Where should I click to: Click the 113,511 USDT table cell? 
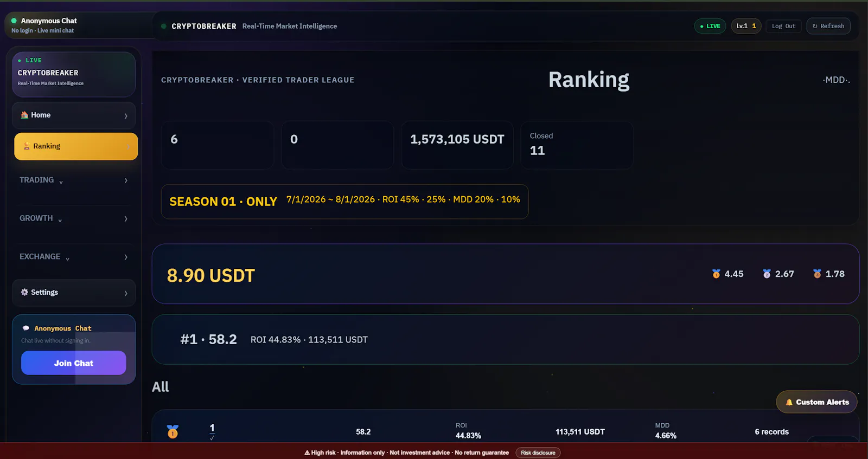(x=580, y=432)
